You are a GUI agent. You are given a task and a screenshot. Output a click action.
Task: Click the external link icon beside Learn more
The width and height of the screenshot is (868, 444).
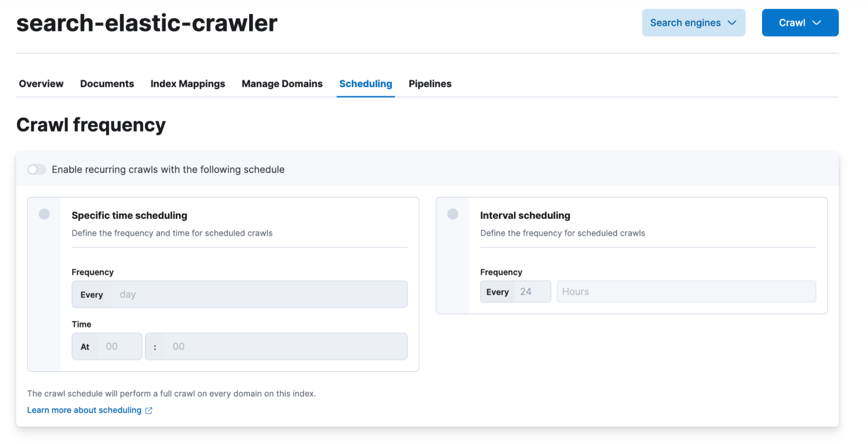pos(149,411)
